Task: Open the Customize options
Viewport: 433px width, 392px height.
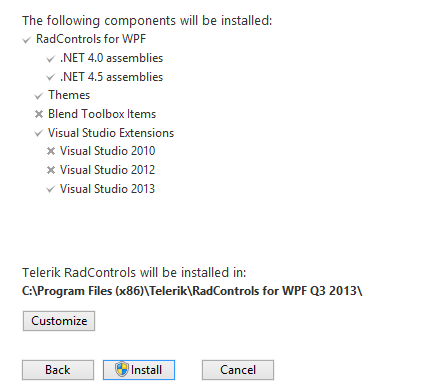Action: (x=59, y=321)
